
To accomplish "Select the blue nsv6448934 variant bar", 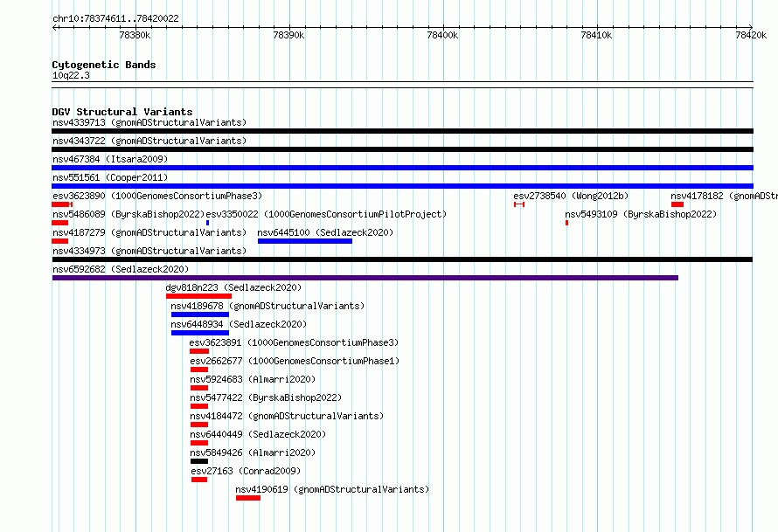I will coord(200,333).
